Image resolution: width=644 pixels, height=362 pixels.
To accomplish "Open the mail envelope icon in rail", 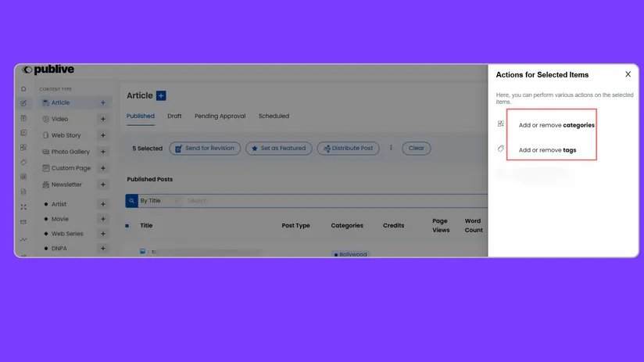I will (23, 222).
